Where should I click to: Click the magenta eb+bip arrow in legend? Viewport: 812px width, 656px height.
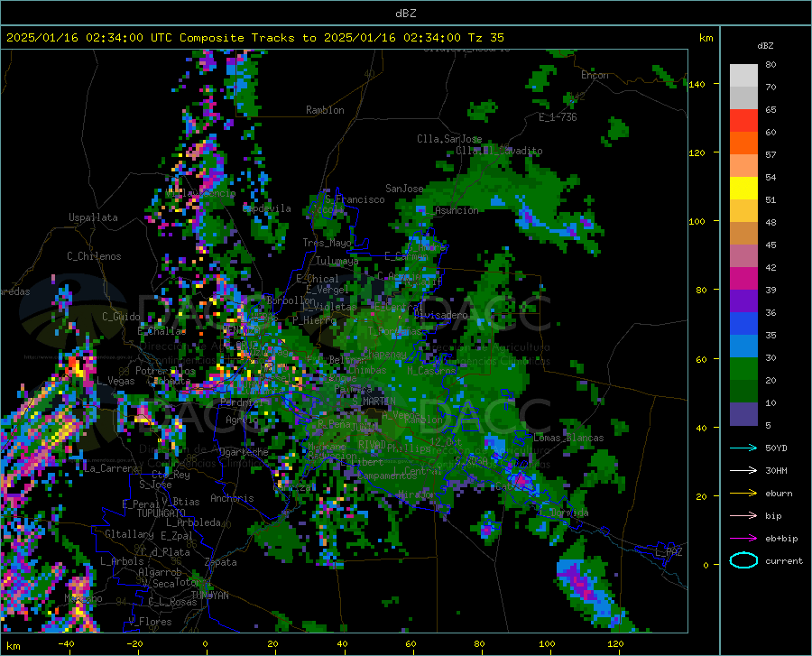[x=743, y=539]
